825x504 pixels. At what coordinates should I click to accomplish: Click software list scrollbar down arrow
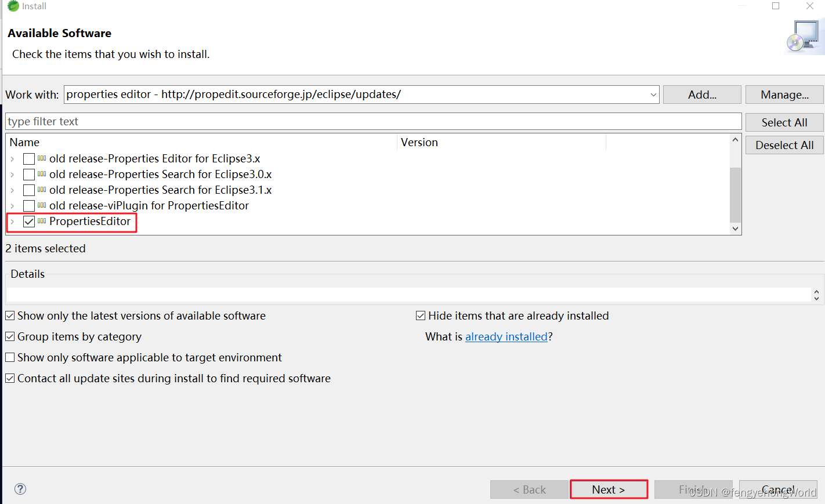[x=735, y=229]
